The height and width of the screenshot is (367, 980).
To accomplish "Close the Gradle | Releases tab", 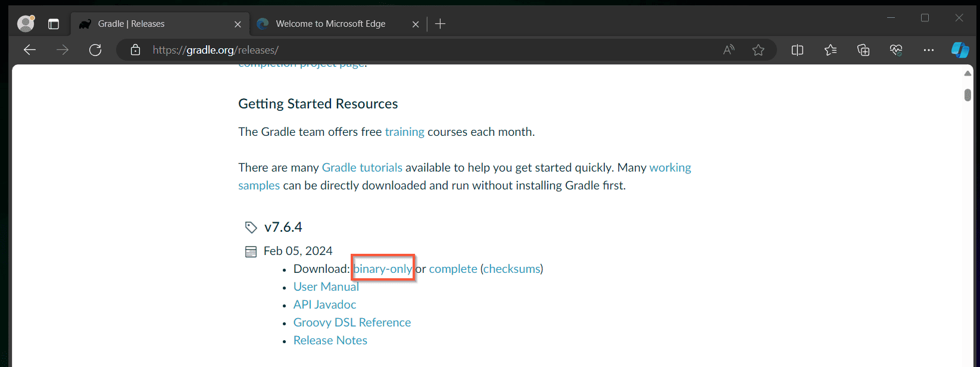I will point(238,24).
